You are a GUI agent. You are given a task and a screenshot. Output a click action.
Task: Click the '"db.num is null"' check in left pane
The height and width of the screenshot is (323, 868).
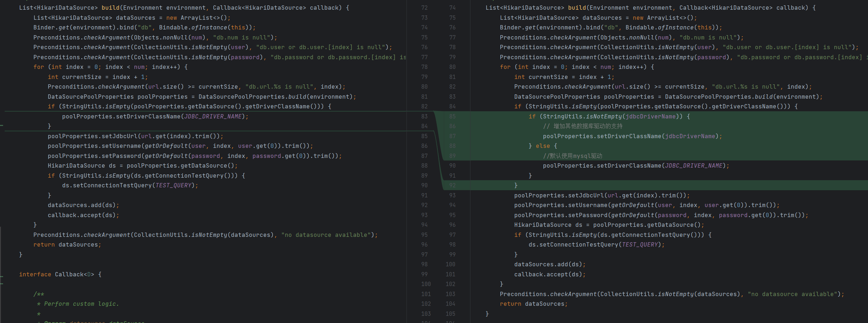[155, 37]
